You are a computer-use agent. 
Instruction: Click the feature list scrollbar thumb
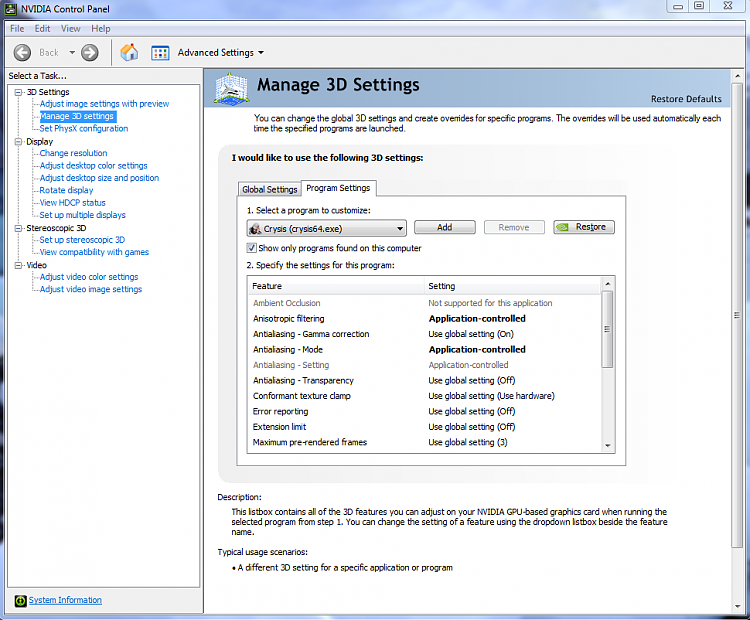(607, 329)
